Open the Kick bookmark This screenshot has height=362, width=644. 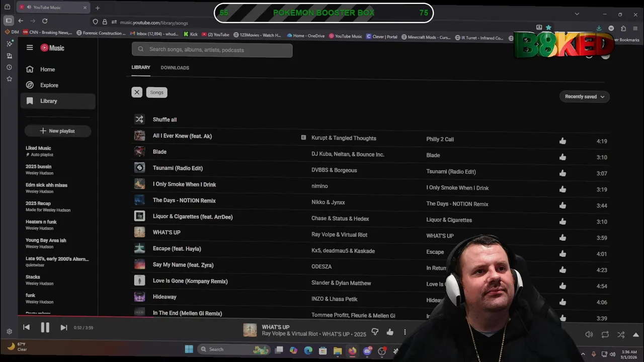(191, 35)
